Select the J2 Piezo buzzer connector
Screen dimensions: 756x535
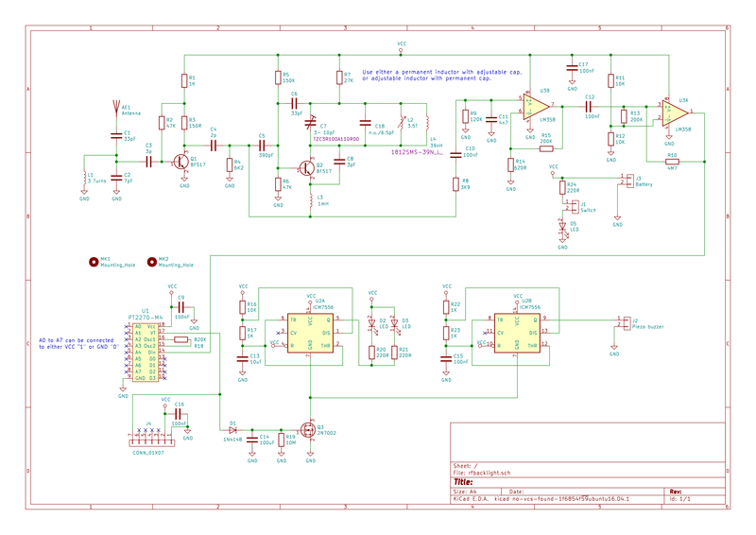[x=621, y=322]
